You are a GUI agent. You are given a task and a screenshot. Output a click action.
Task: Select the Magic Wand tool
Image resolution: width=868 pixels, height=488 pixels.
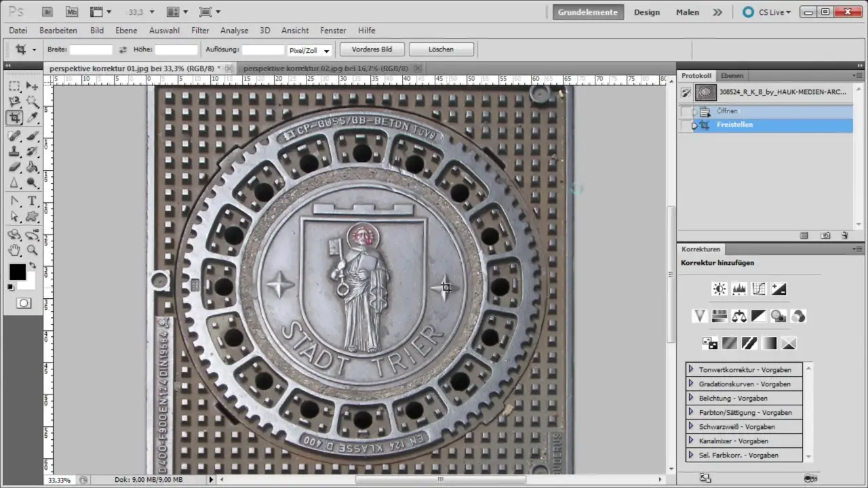coord(32,102)
